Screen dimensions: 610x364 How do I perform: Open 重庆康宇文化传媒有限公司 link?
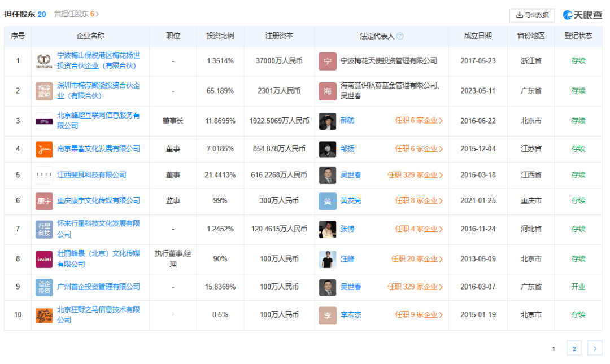[98, 201]
